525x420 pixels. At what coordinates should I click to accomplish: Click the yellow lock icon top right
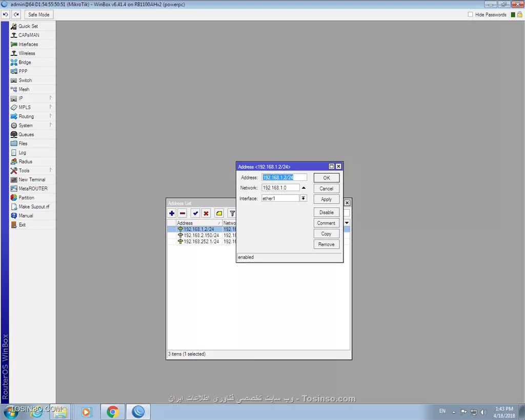[519, 14]
